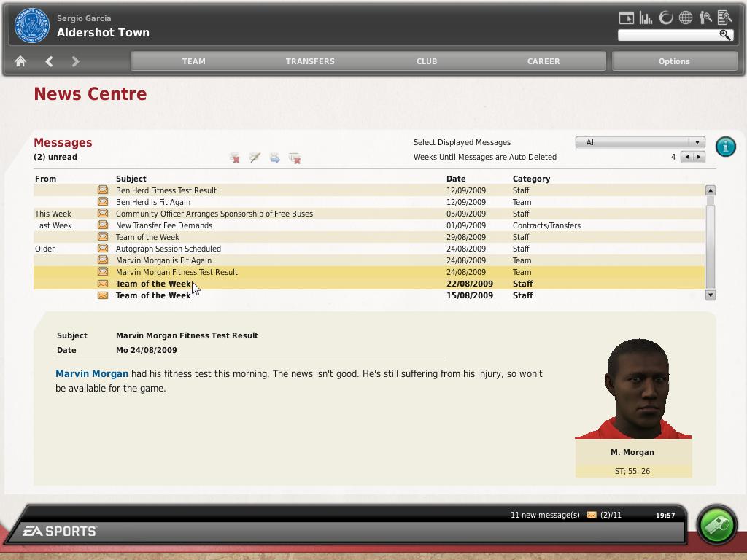Open the TRANSFERS menu
The height and width of the screenshot is (560, 747).
(x=310, y=61)
